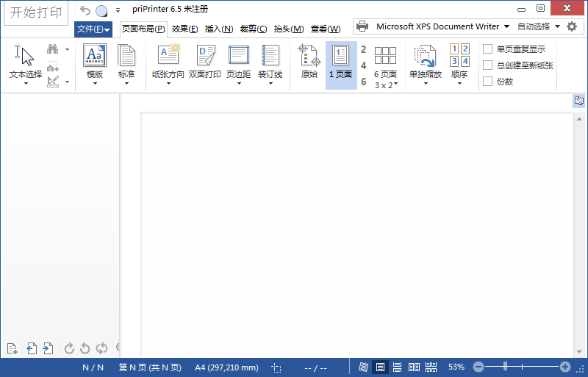Click the A4 (297,210 mm) paper size
The height and width of the screenshot is (377, 588).
(x=226, y=367)
